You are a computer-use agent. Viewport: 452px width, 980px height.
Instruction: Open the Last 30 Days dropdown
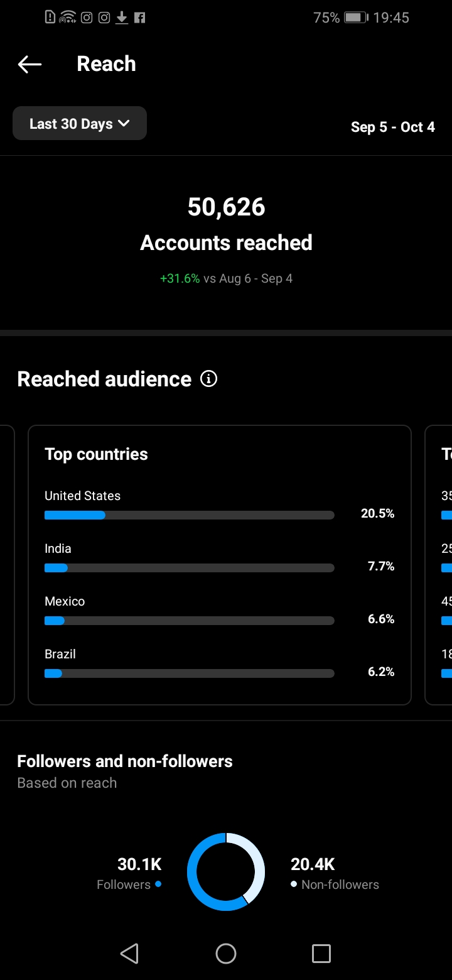click(x=80, y=123)
